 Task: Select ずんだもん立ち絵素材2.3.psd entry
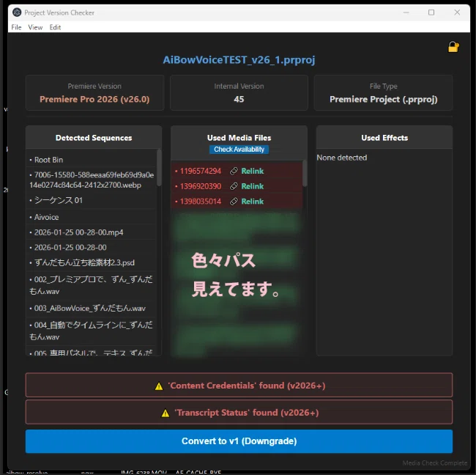click(91, 262)
